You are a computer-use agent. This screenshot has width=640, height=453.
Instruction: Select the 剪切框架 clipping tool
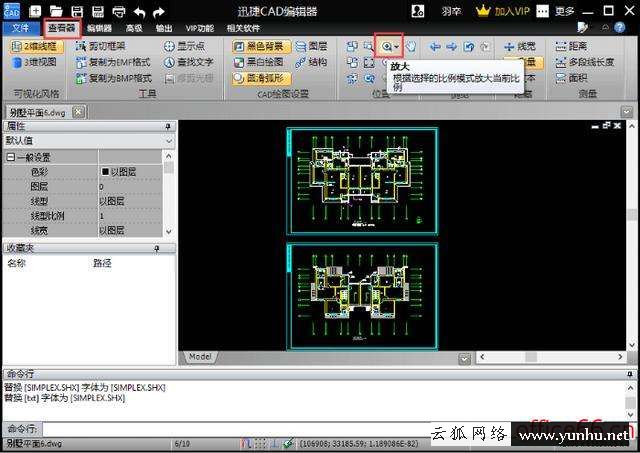tap(101, 46)
